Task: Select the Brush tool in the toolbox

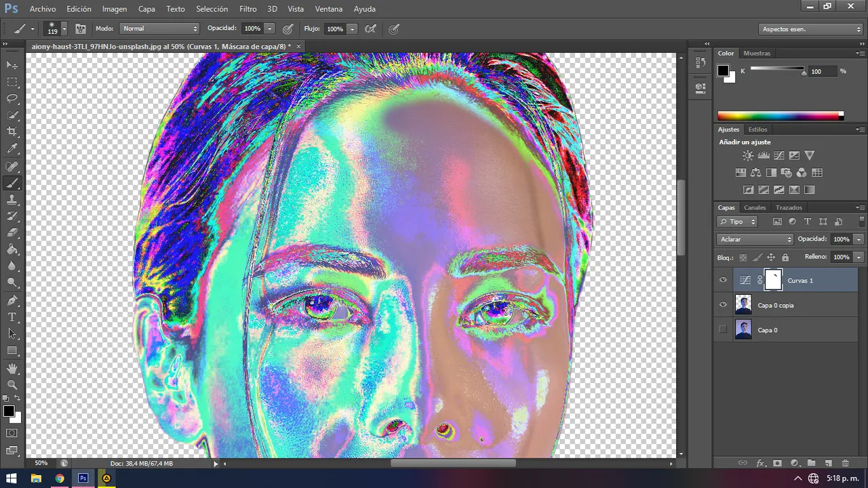Action: coord(12,184)
